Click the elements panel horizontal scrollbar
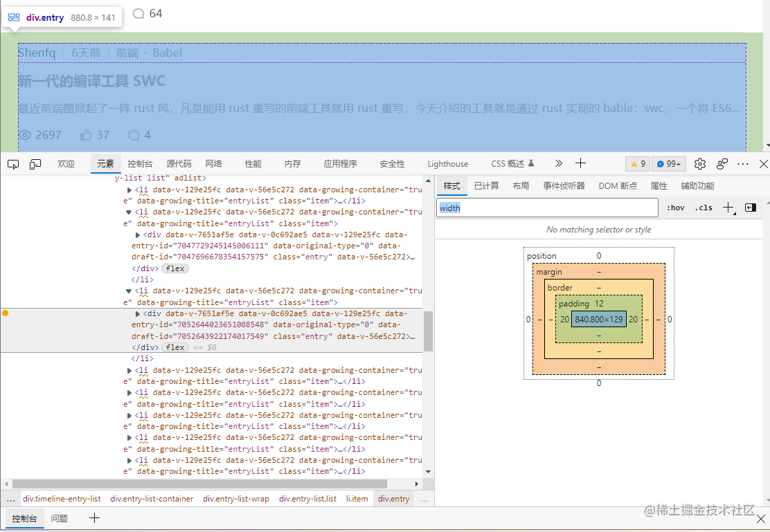The height and width of the screenshot is (532, 770). (199, 484)
